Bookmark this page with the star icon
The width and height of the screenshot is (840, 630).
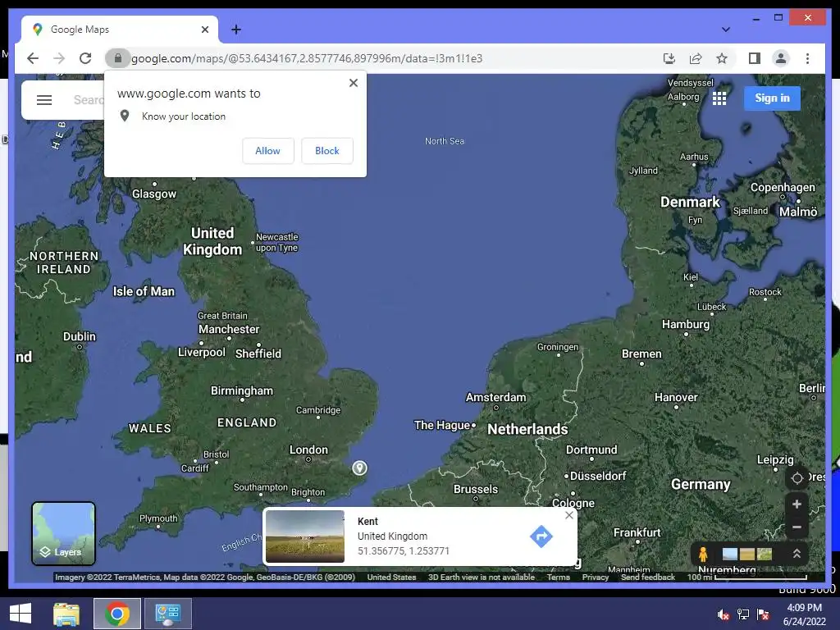722,58
